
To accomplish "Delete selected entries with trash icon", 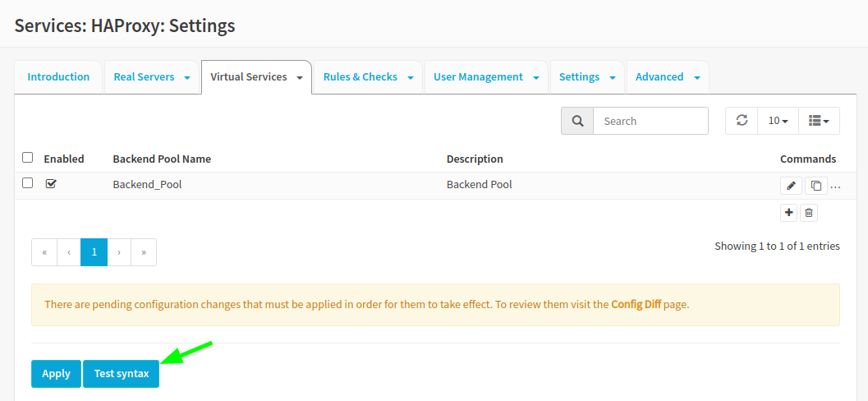I will pos(809,213).
